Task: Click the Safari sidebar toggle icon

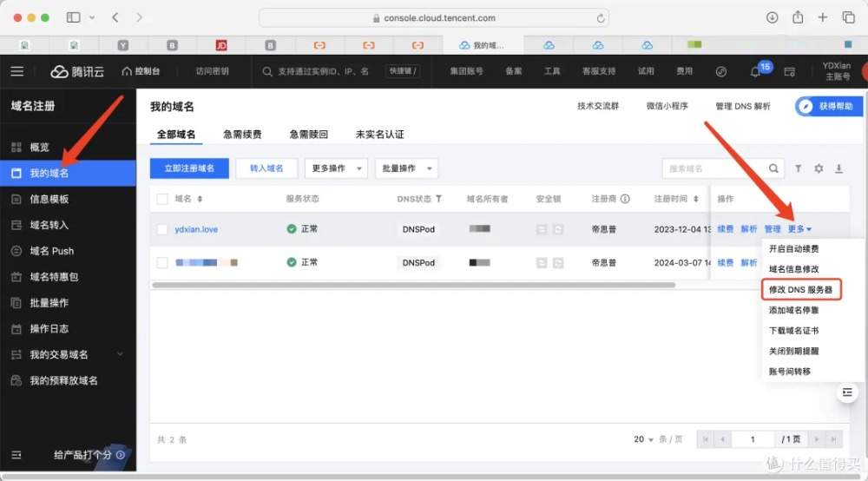Action: [x=74, y=17]
